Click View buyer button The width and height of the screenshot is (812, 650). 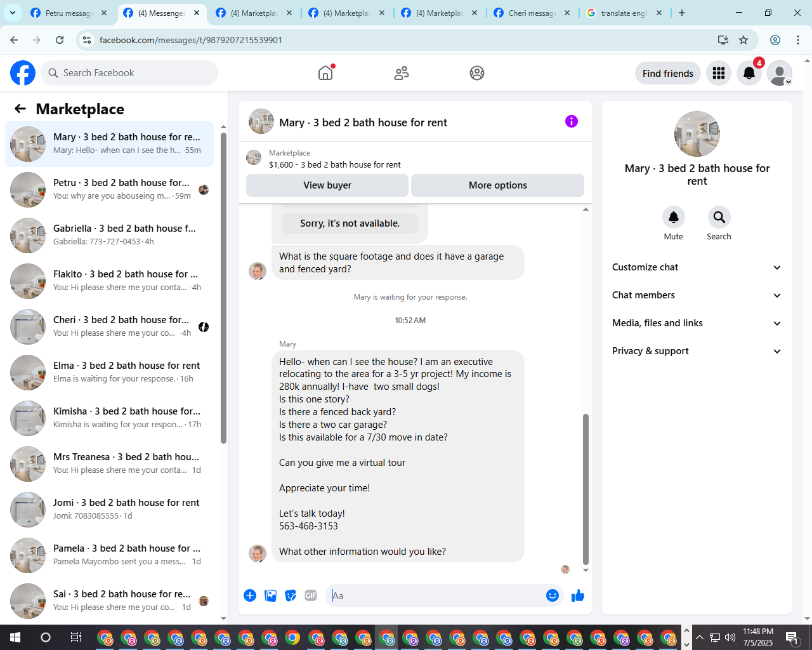pos(327,185)
